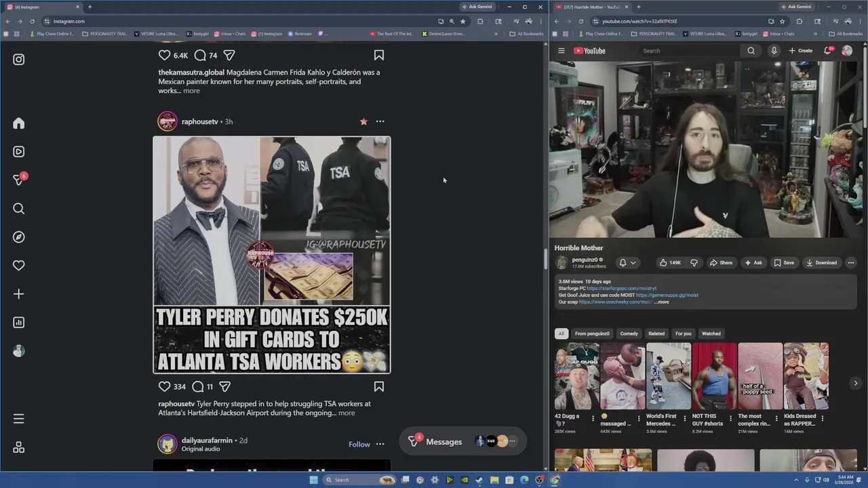The image size is (868, 488).
Task: Open YouTube notifications bell
Action: coord(828,51)
